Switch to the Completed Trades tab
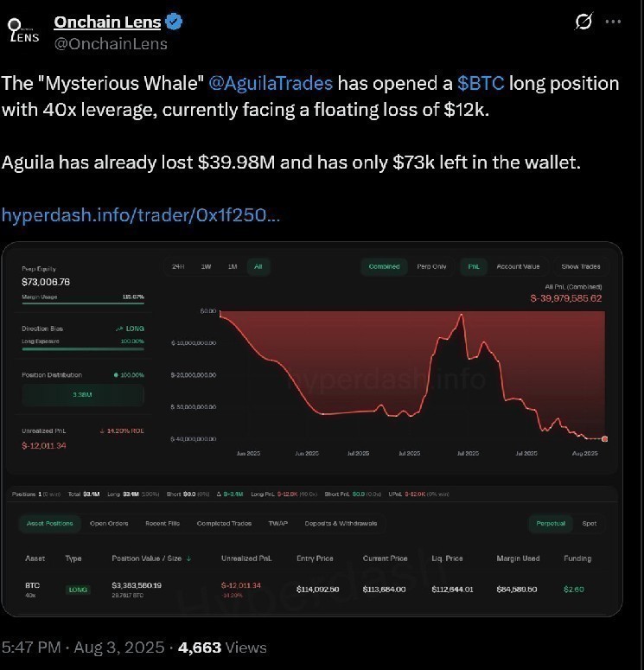644x670 pixels. [224, 523]
